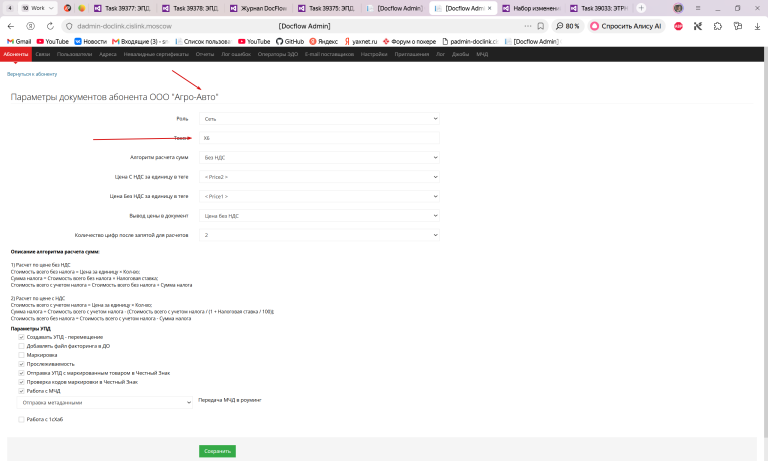Screen dimensions: 768x461
Task: Open the extensions puzzle icon
Action: coord(718,26)
